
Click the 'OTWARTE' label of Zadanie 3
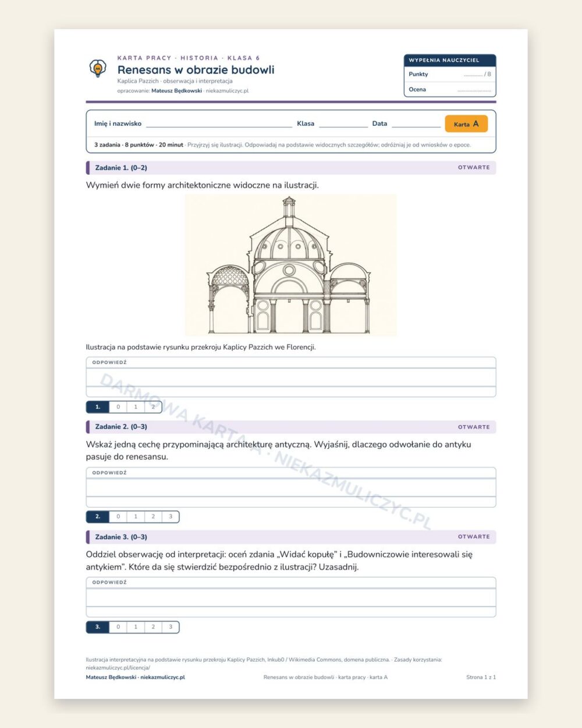tap(474, 537)
